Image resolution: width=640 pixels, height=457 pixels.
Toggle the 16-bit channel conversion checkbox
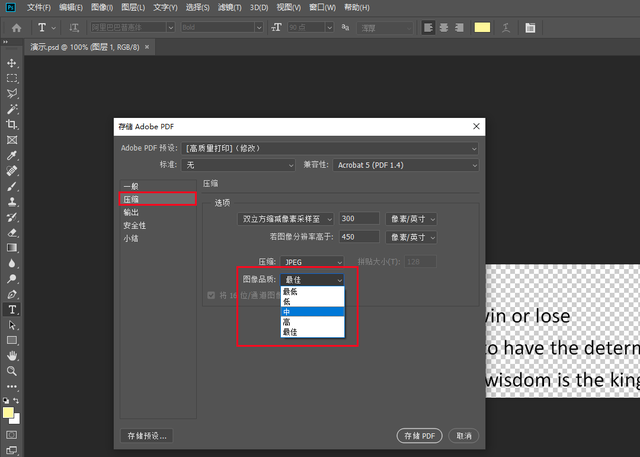pyautogui.click(x=210, y=295)
